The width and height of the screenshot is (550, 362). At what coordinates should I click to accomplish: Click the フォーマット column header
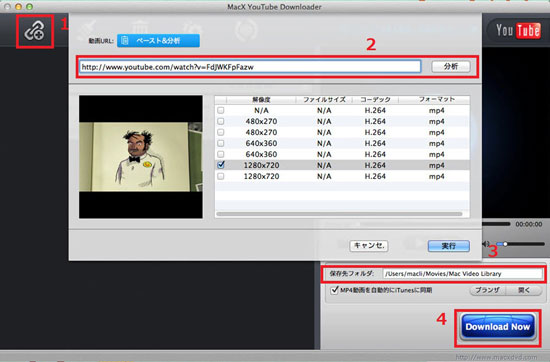pos(437,100)
